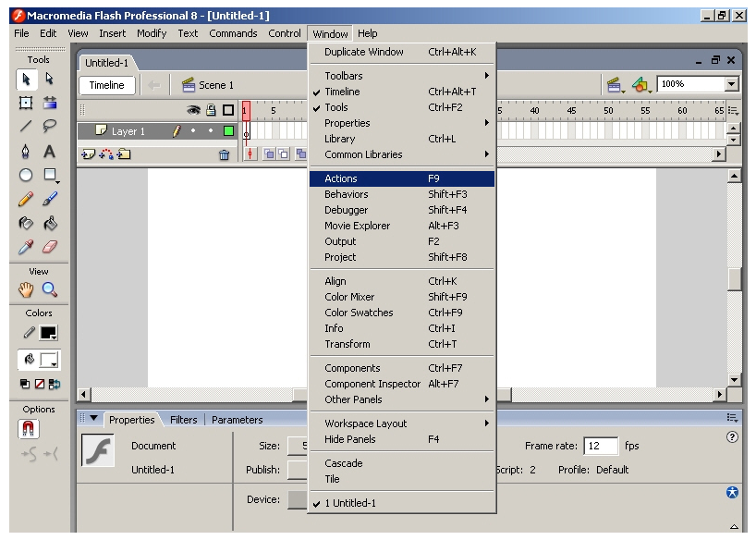Click Insert Layer Folder icon

coord(124,154)
